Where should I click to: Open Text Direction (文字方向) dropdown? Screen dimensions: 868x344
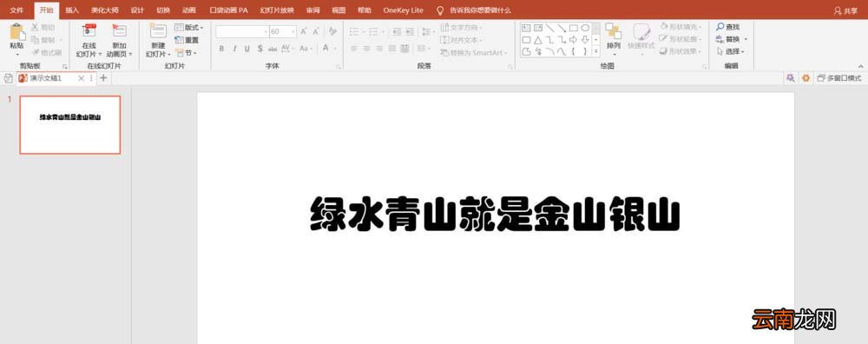tap(462, 27)
